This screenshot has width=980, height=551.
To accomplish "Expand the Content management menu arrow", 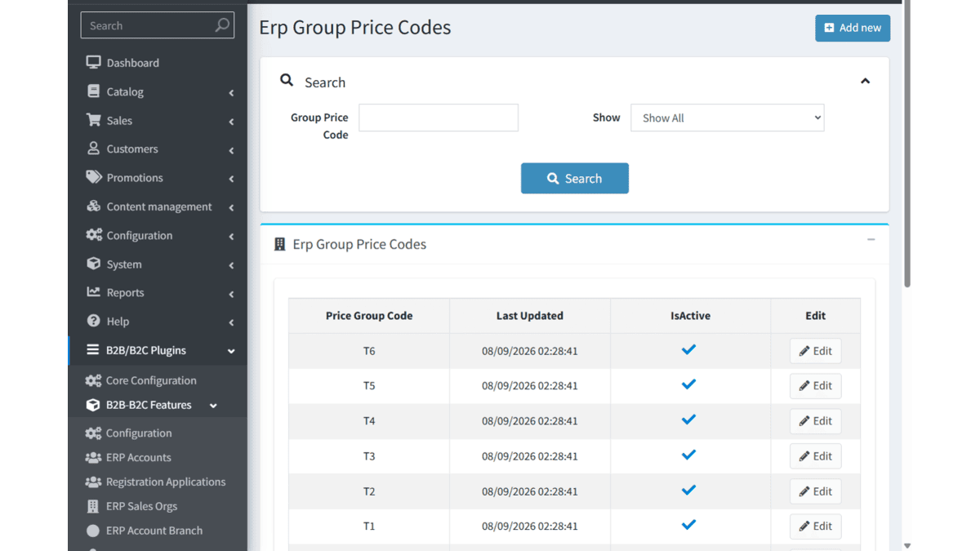I will click(231, 208).
